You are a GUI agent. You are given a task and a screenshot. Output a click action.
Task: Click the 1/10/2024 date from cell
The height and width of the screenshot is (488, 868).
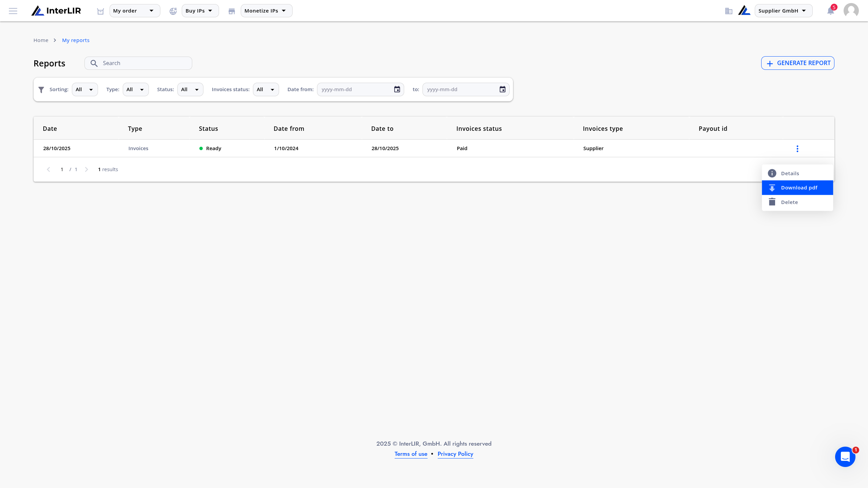click(286, 148)
